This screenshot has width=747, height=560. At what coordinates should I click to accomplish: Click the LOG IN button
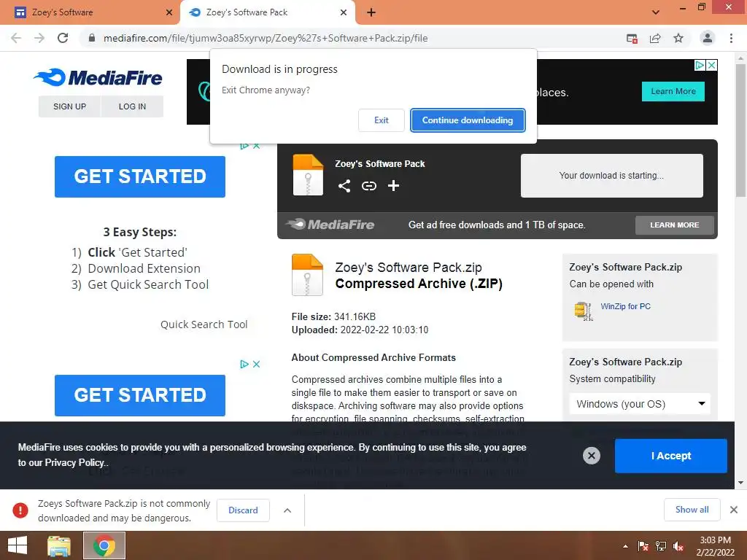[132, 106]
